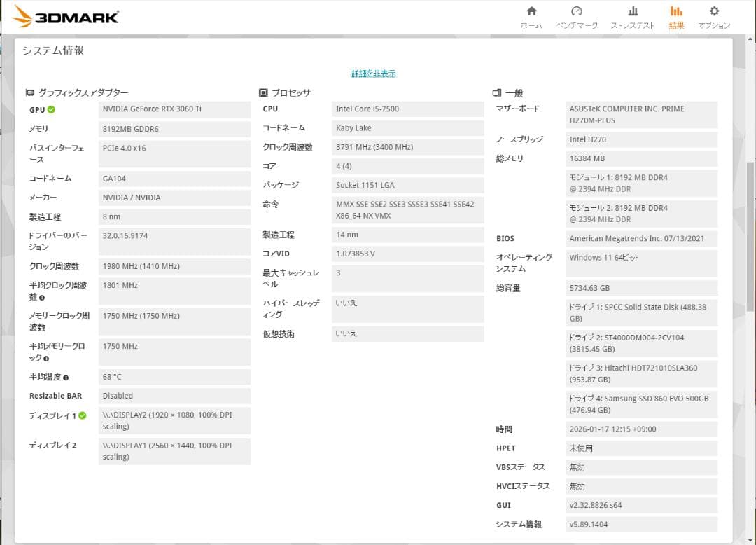Click the 一般 section monitor icon
The width and height of the screenshot is (756, 545).
(496, 92)
